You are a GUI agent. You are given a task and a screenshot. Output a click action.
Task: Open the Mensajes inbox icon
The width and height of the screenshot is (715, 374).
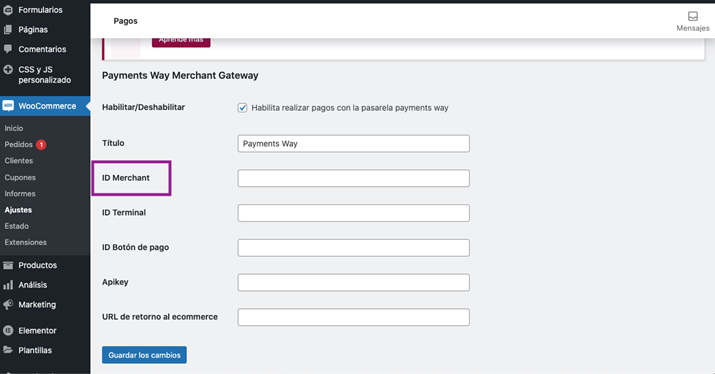pos(693,16)
